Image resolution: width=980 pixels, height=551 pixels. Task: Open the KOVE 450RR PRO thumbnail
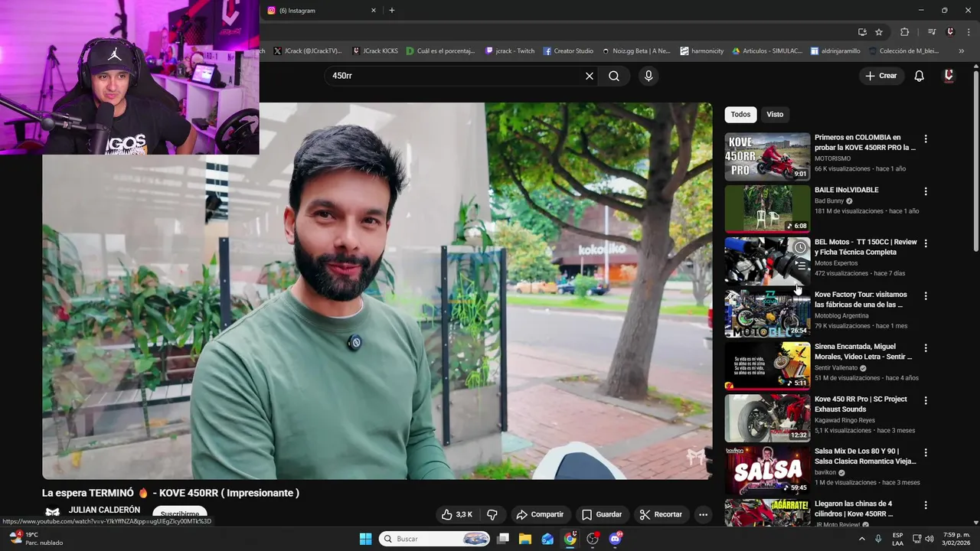pos(767,156)
